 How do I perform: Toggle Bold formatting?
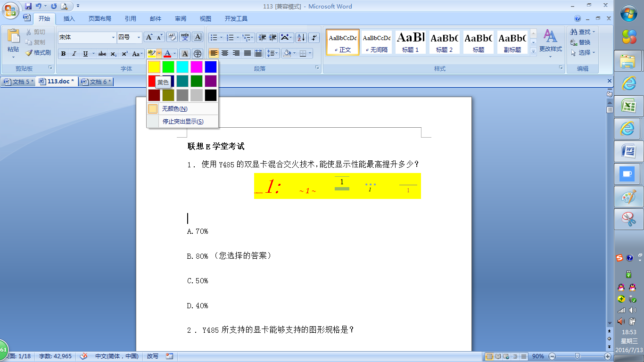[64, 54]
